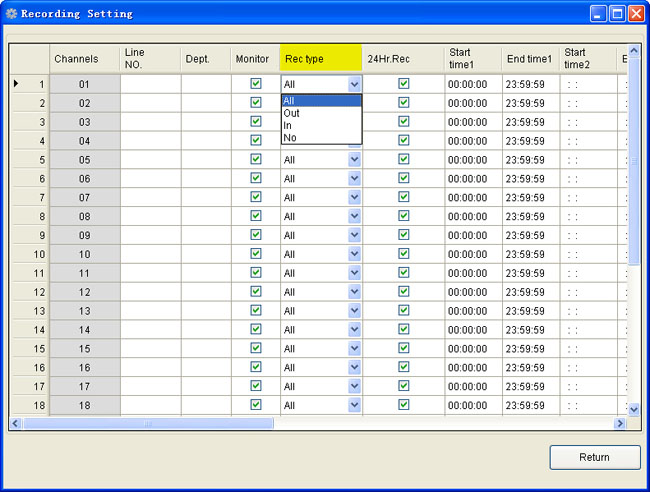650x492 pixels.
Task: Select channel 03 cell
Action: pyautogui.click(x=84, y=122)
